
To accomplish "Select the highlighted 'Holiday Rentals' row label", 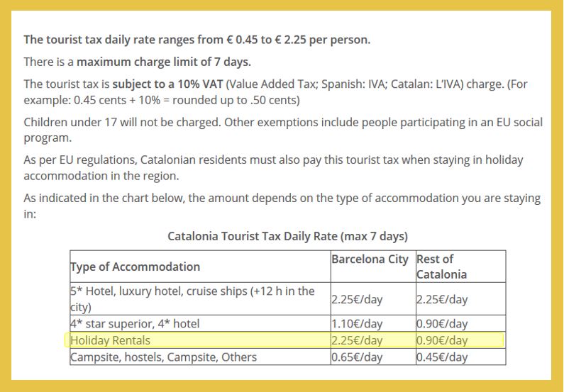I will [x=200, y=340].
